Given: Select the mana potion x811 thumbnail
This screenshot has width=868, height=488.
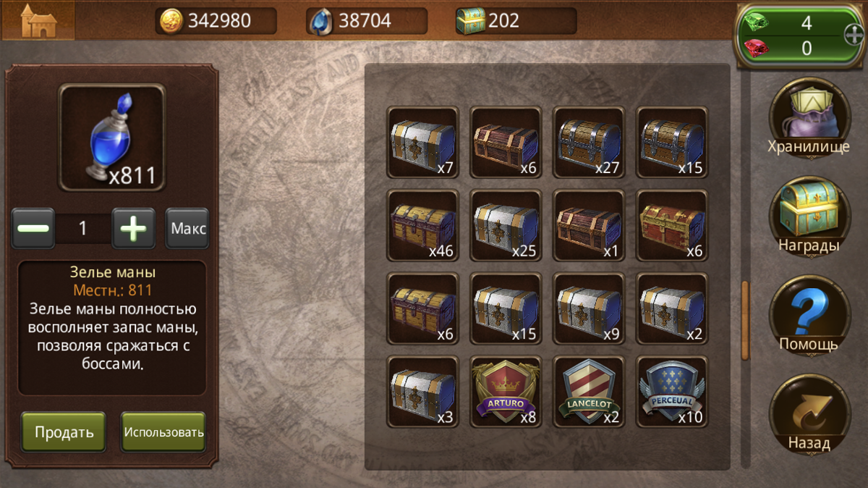Looking at the screenshot, I should 112,138.
